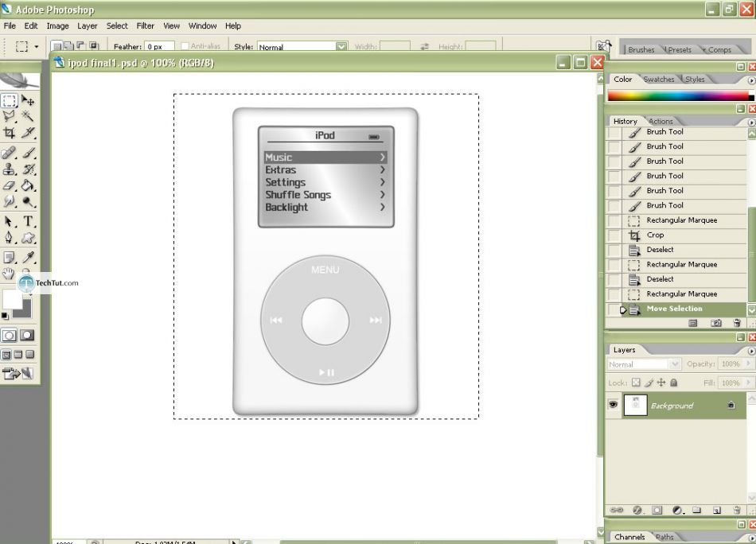Open the File Browser icon in options bar

pyautogui.click(x=604, y=46)
